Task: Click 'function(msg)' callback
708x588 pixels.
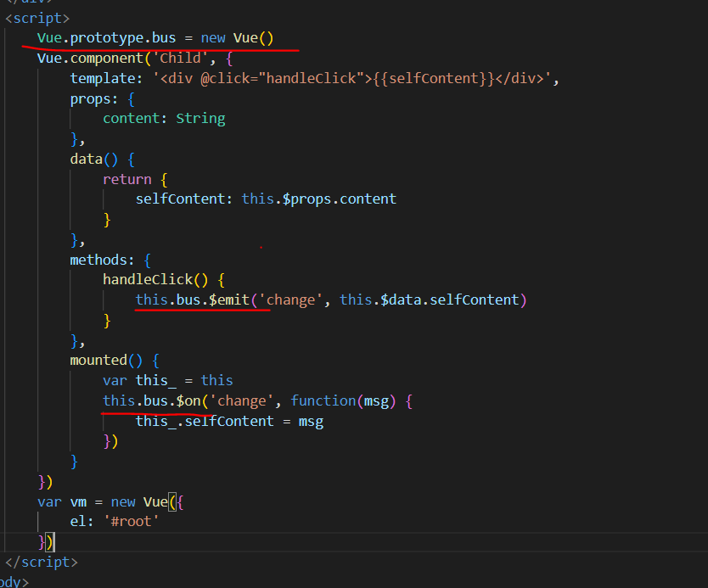Action: click(x=343, y=400)
